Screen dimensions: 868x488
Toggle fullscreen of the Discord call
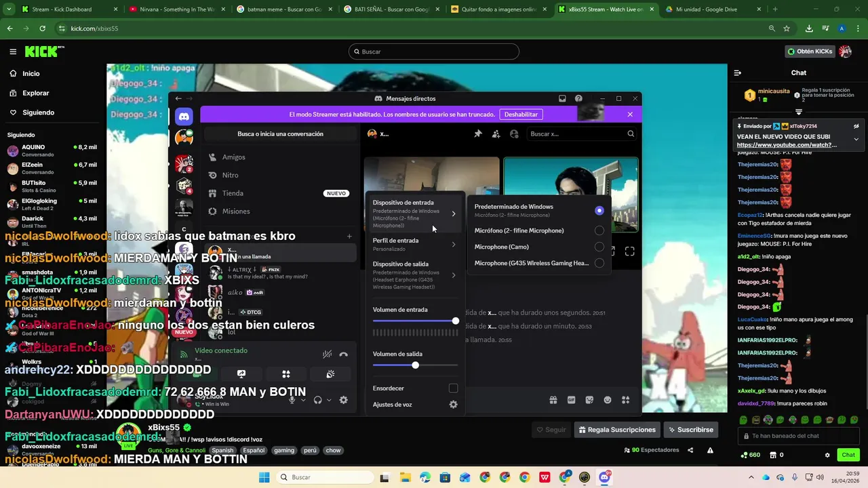click(629, 251)
